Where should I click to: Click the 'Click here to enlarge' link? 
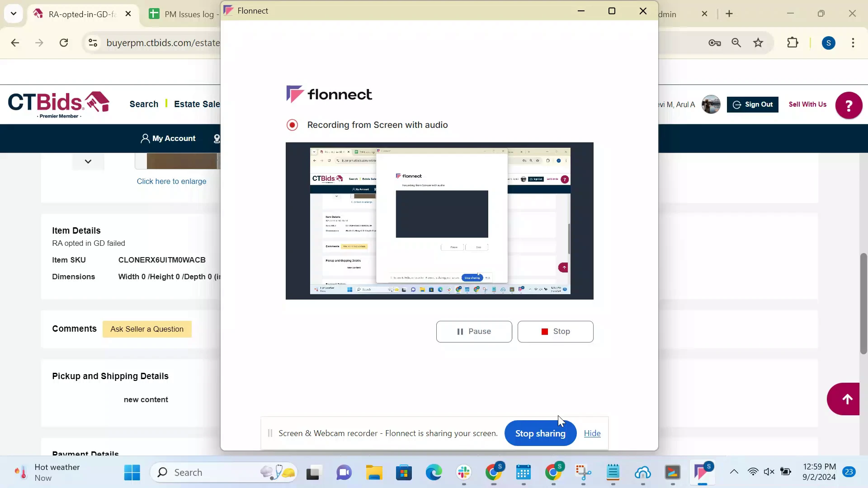click(171, 181)
